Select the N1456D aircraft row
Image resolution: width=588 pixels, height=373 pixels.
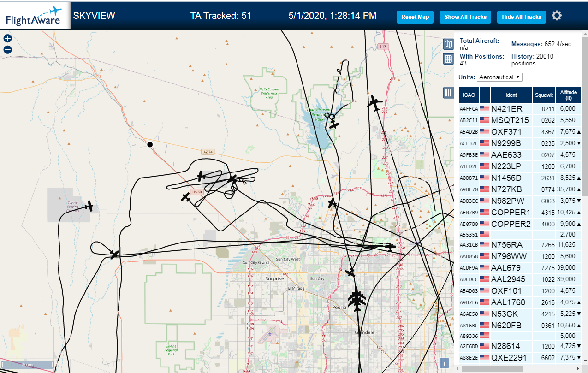point(520,178)
